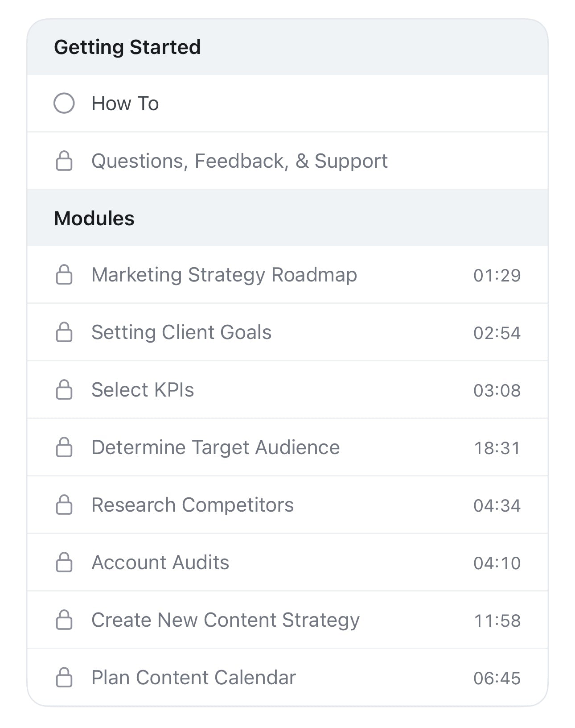Screen dimensions: 575x728
Task: Open the How To lesson
Action: tap(125, 103)
